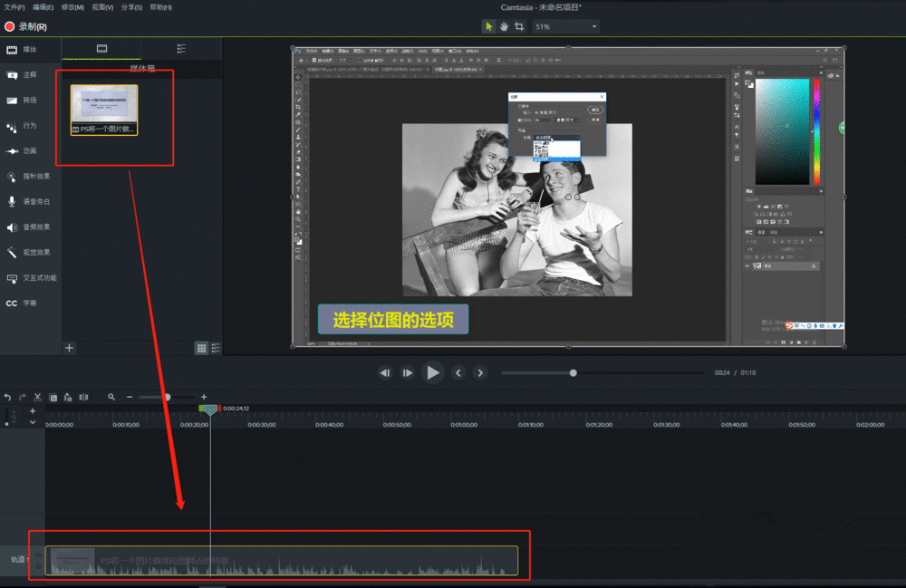Open the 转场 transitions panel
Screen dimensions: 906x588
29,100
